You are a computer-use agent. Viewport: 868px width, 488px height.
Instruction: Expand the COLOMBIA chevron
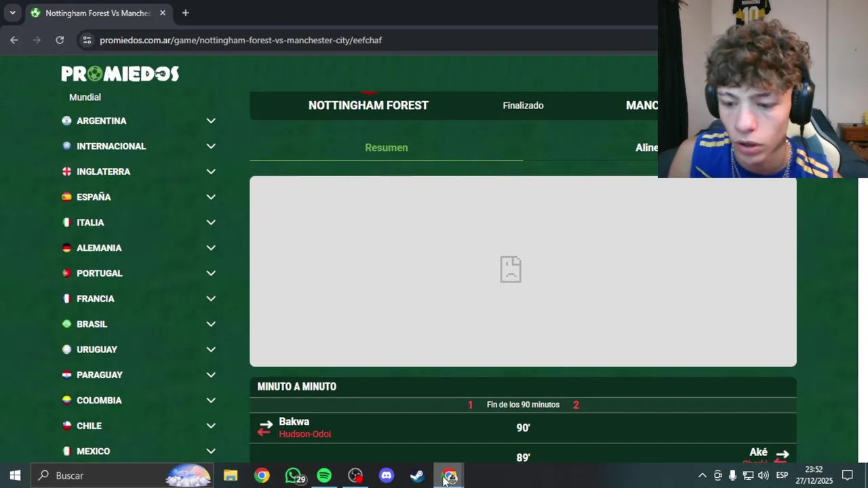click(x=211, y=401)
